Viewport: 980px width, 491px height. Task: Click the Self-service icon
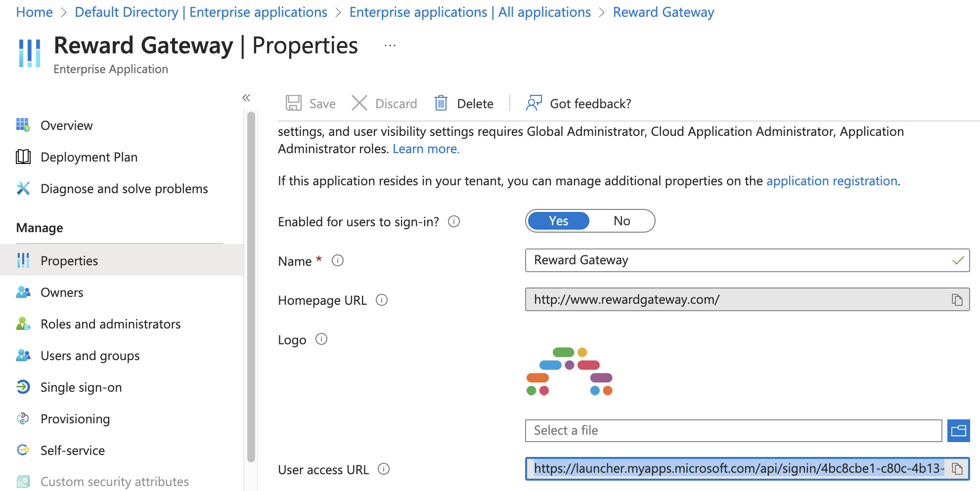(x=23, y=450)
